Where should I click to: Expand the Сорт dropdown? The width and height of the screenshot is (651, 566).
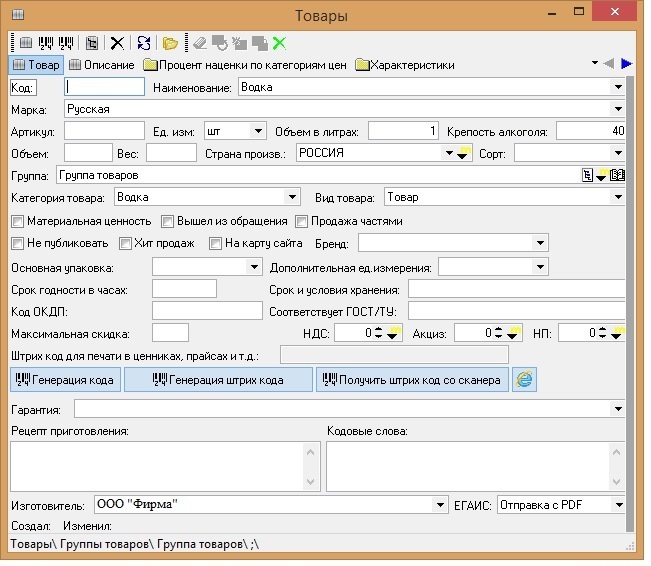(618, 153)
